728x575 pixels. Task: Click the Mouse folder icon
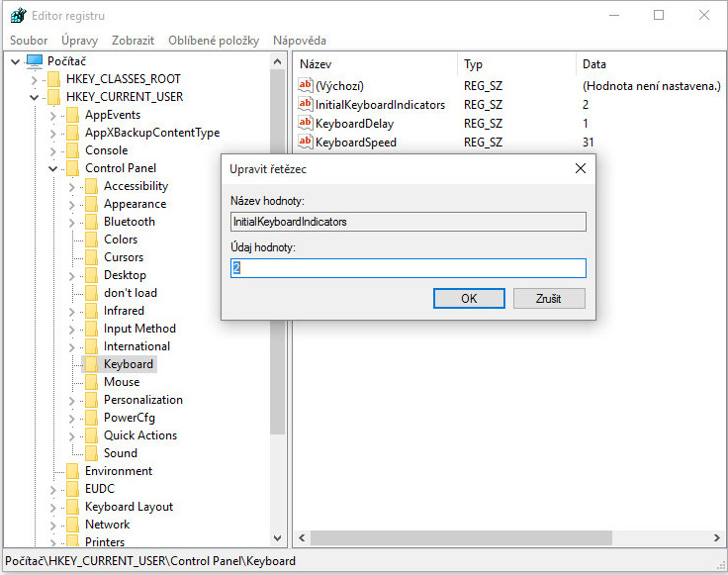[91, 382]
